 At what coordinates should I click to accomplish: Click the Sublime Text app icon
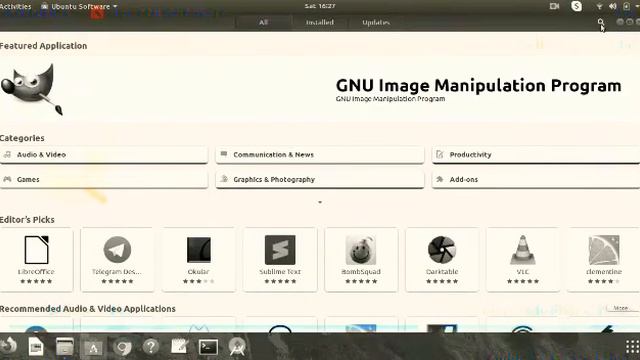point(280,250)
